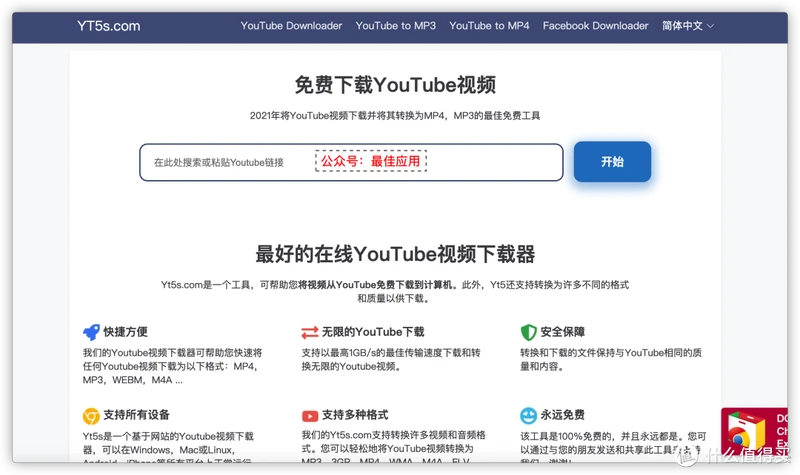Image resolution: width=800 pixels, height=475 pixels.
Task: Click the 安全保障 feature title
Action: coord(563,332)
